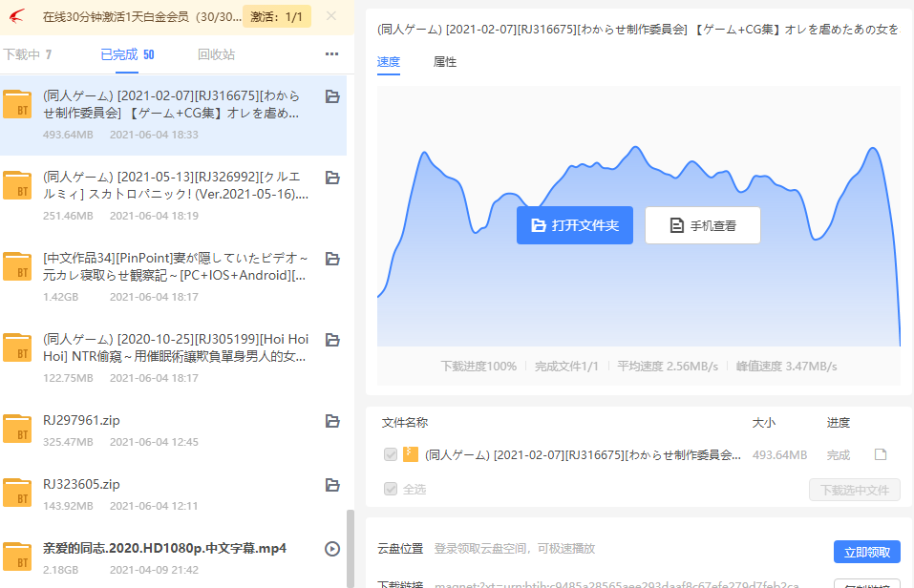914x588 pixels.
Task: Click the 手机查看 button
Action: [x=702, y=225]
